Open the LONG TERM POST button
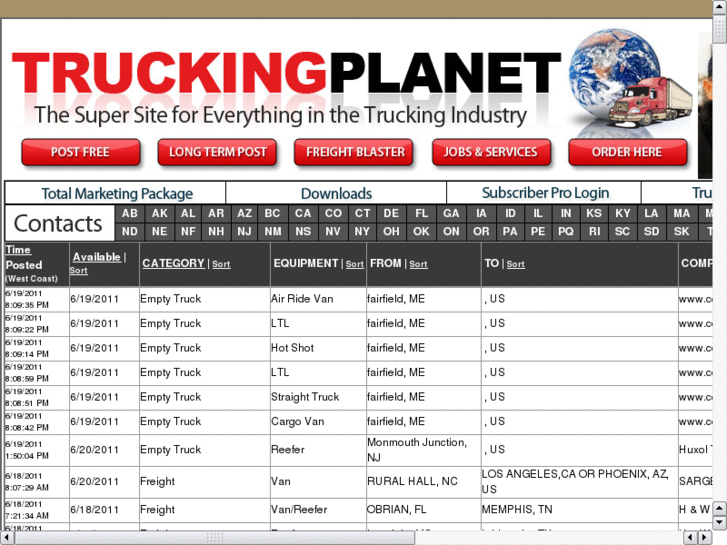This screenshot has width=727, height=545. pos(217,152)
